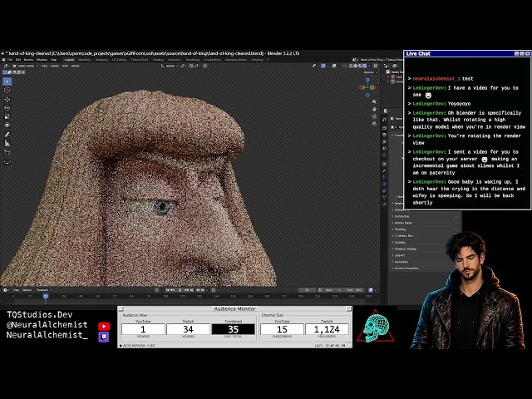Open the Scene properties tab
532x399 pixels.
coord(384,149)
